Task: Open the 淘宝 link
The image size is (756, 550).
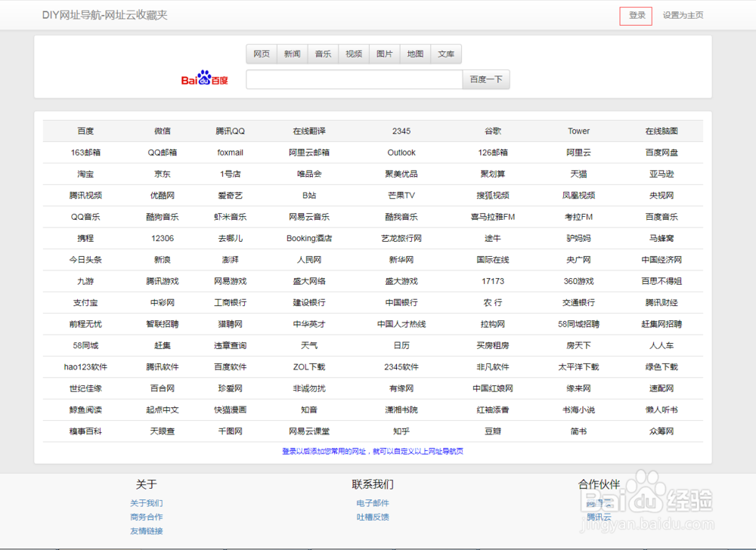Action: point(85,174)
